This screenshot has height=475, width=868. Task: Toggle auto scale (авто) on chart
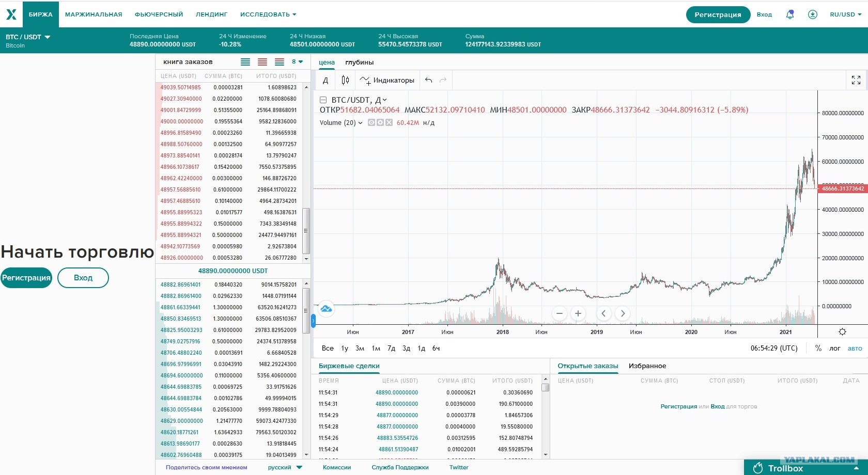[855, 349]
